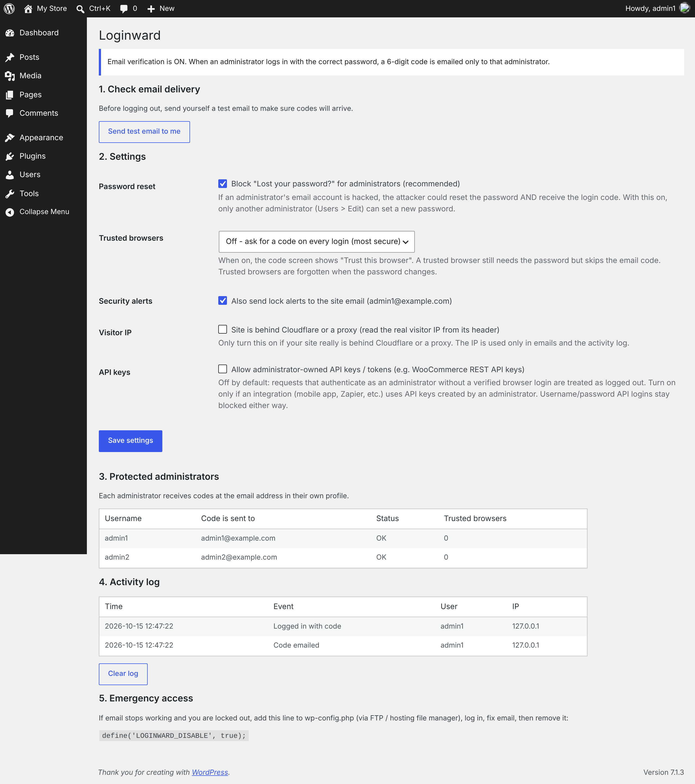This screenshot has height=784, width=695.
Task: Click the Tools wrench icon
Action: pos(10,194)
